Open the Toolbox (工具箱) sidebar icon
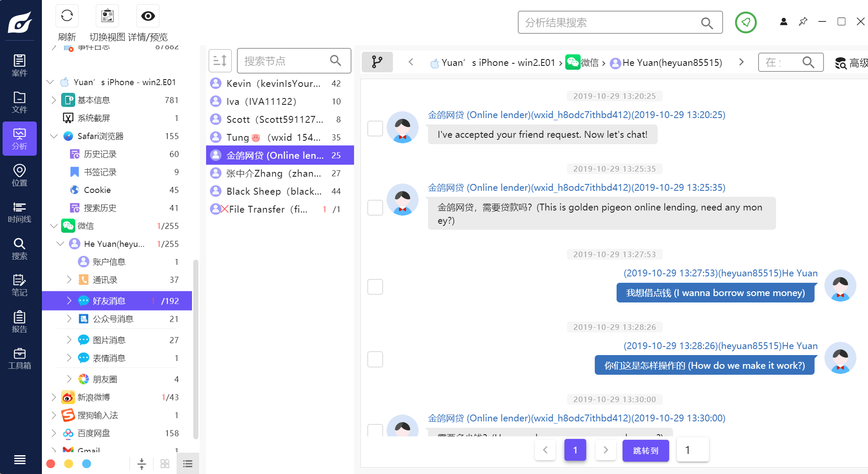 coord(19,358)
